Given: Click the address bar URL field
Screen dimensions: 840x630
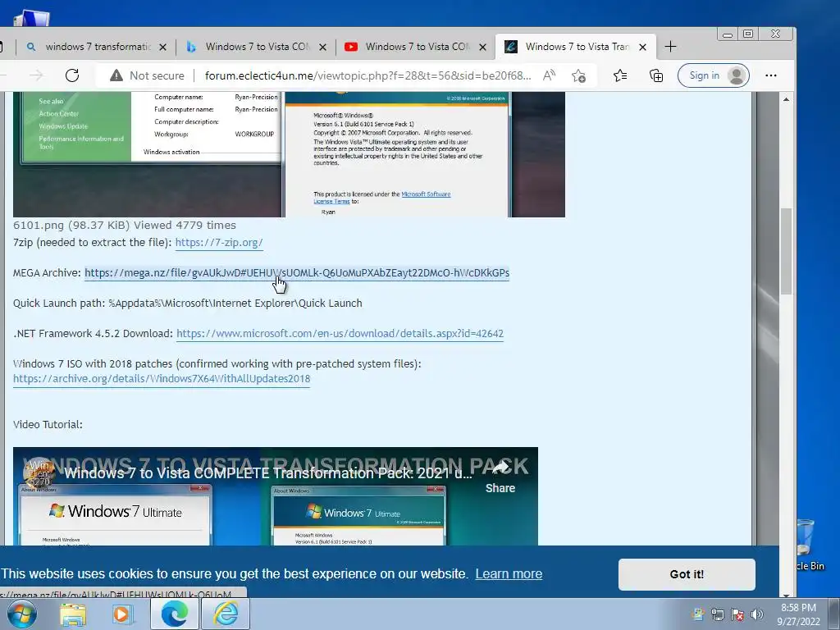Looking at the screenshot, I should coord(368,75).
